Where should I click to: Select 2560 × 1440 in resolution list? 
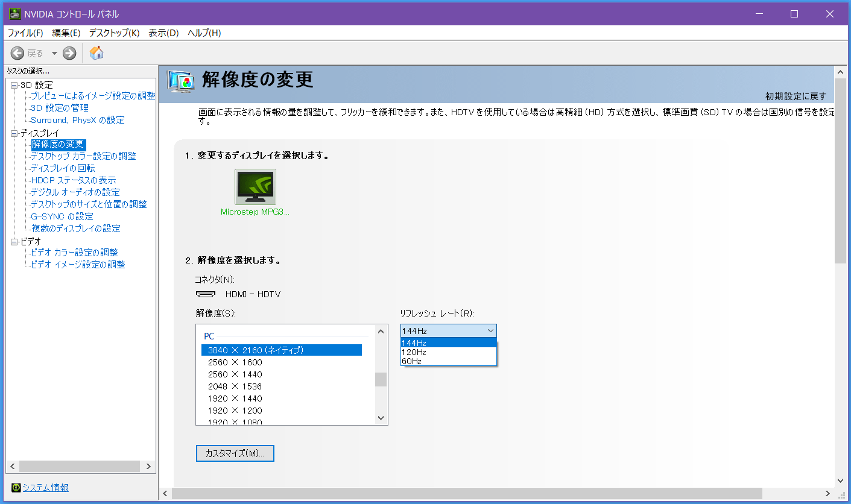[235, 374]
